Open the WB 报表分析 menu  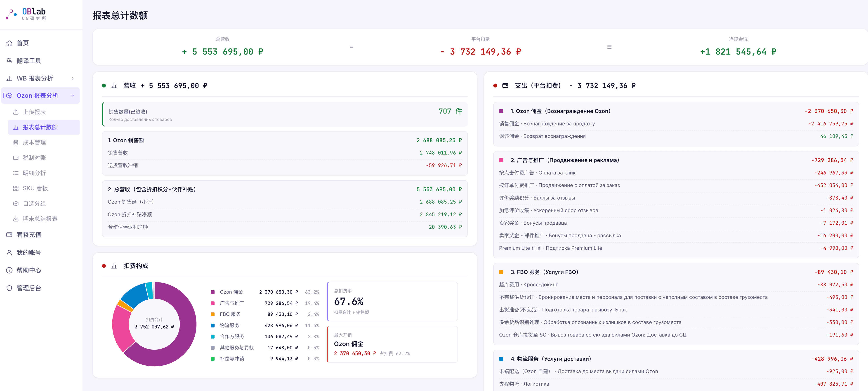[x=40, y=78]
